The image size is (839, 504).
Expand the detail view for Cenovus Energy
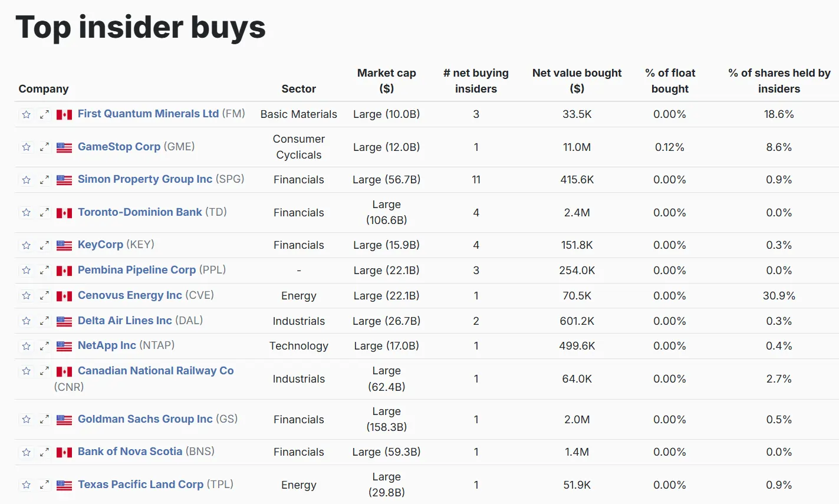pos(44,295)
